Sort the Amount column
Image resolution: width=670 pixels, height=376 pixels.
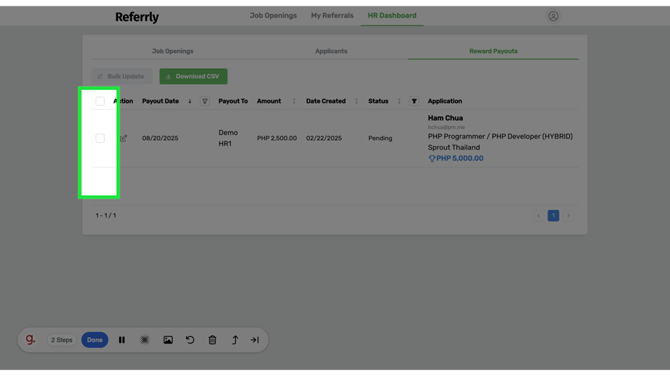pos(294,101)
